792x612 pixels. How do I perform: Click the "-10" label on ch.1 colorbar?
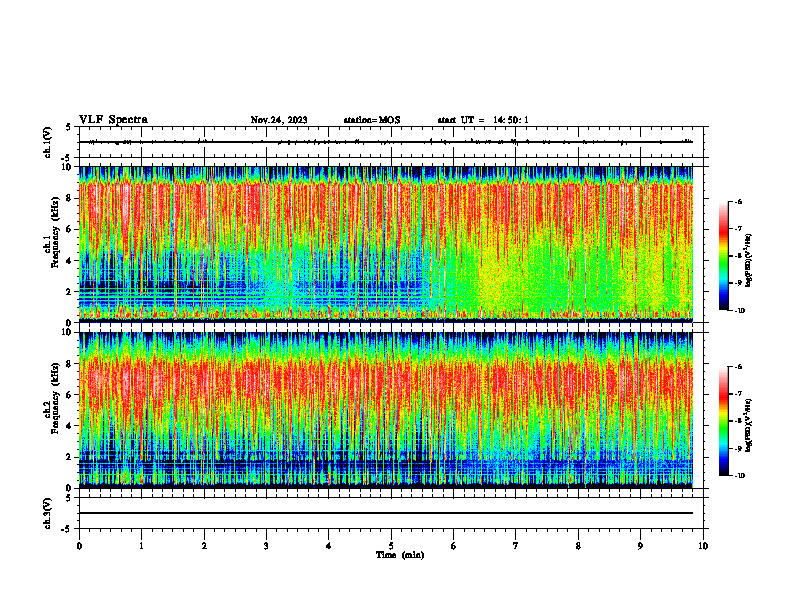(739, 311)
